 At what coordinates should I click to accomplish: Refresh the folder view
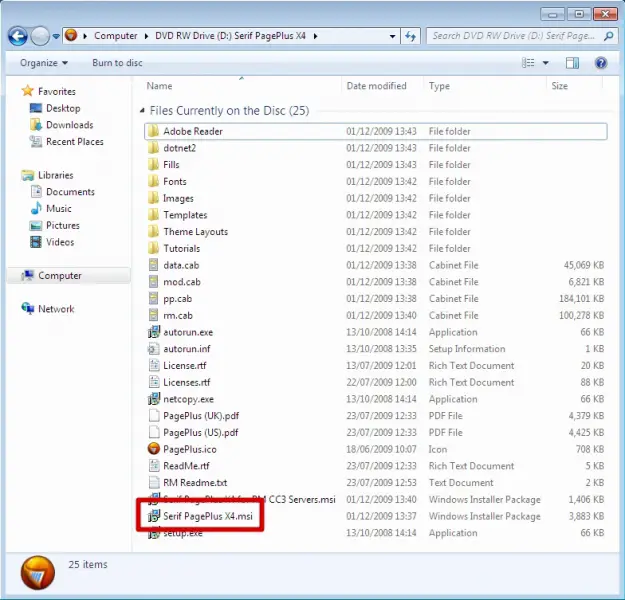[411, 36]
